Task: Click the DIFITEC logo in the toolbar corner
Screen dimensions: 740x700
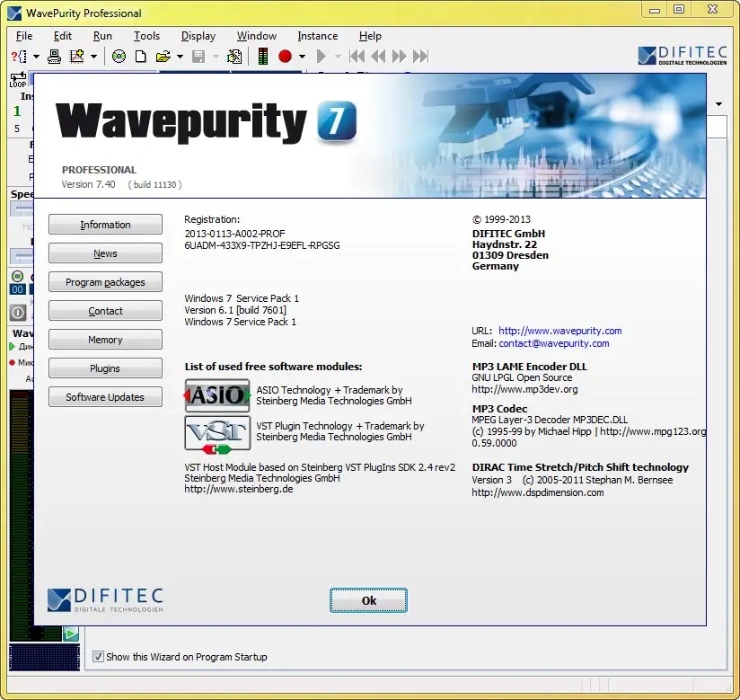Action: tap(682, 56)
